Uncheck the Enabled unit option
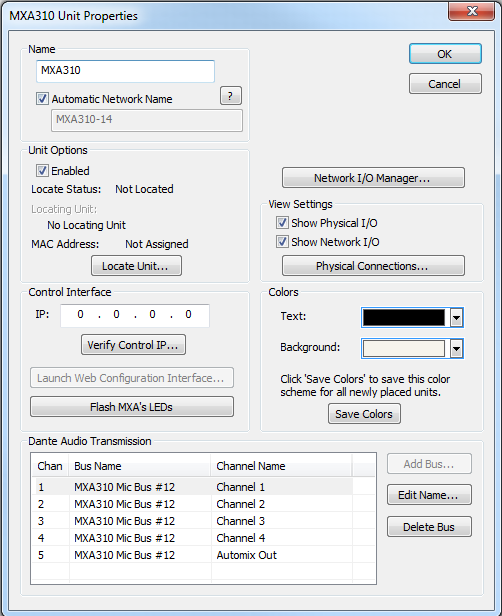 click(x=42, y=170)
